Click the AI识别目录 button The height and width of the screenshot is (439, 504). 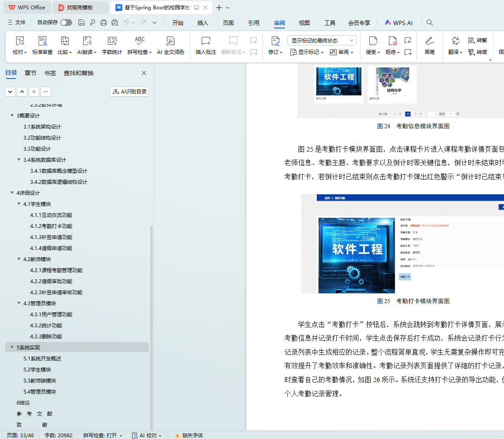pos(130,92)
